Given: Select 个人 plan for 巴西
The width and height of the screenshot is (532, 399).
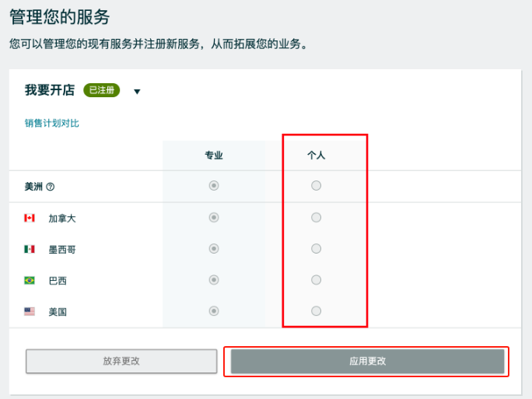Looking at the screenshot, I should coord(317,280).
